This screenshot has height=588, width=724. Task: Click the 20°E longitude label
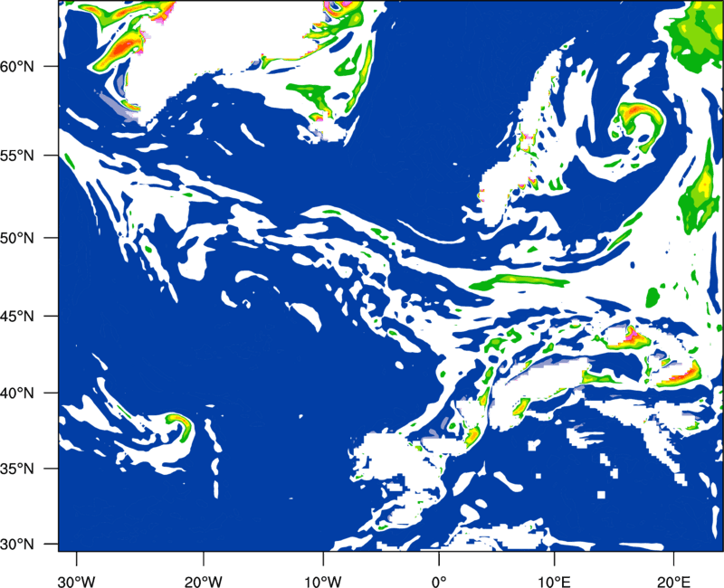click(x=673, y=582)
